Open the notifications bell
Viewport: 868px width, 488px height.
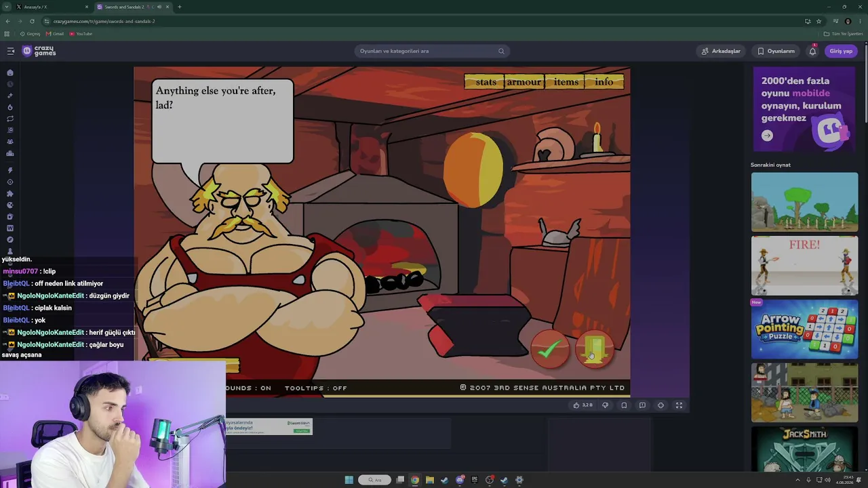[x=812, y=51]
